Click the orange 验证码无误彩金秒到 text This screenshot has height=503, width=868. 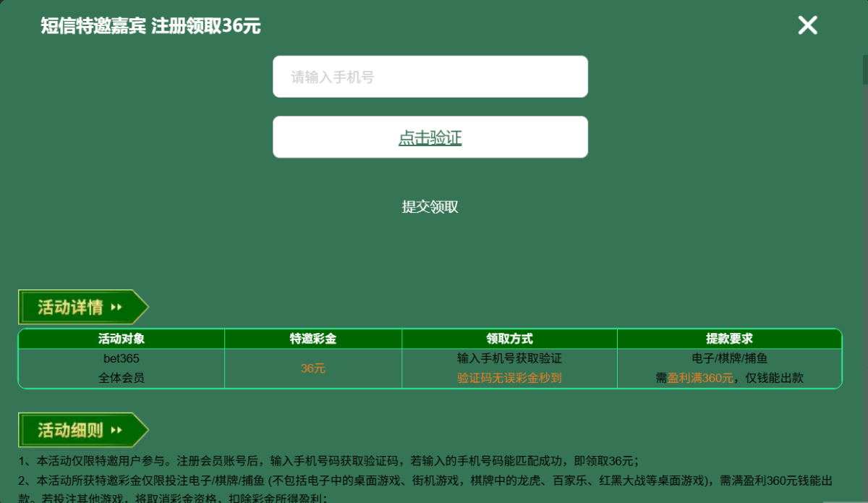pyautogui.click(x=509, y=378)
